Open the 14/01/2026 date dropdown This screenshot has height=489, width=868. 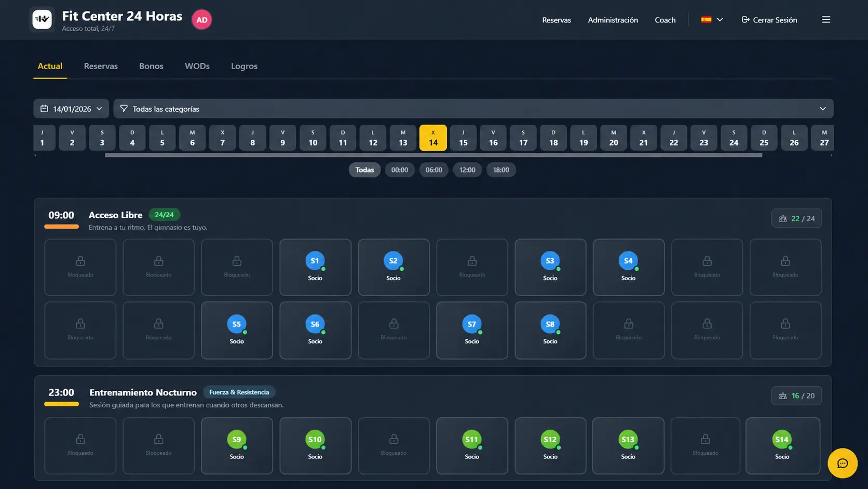(x=71, y=109)
